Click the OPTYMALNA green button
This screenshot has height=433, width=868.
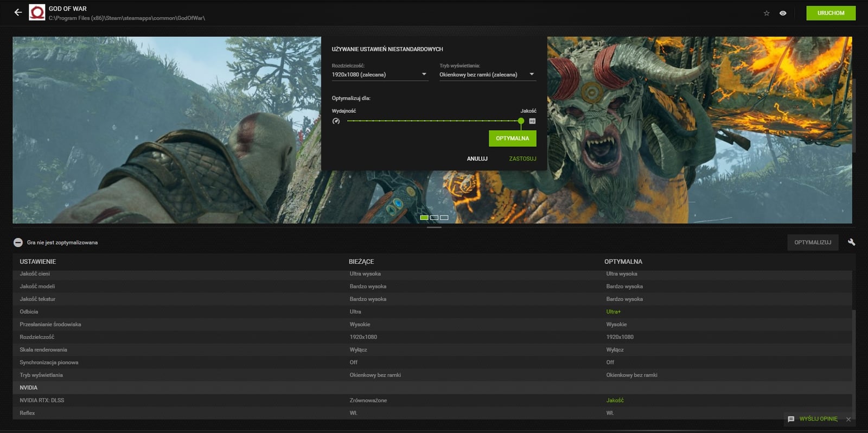point(512,138)
